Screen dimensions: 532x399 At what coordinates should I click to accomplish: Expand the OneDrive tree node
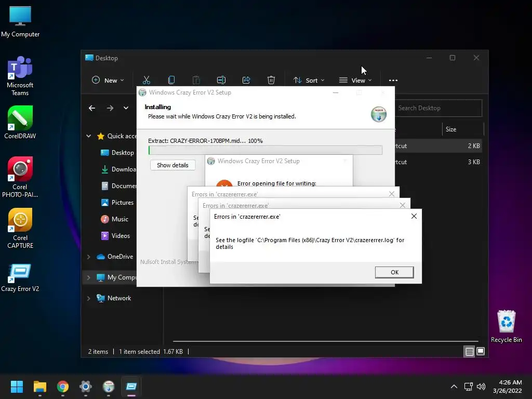[x=88, y=257]
